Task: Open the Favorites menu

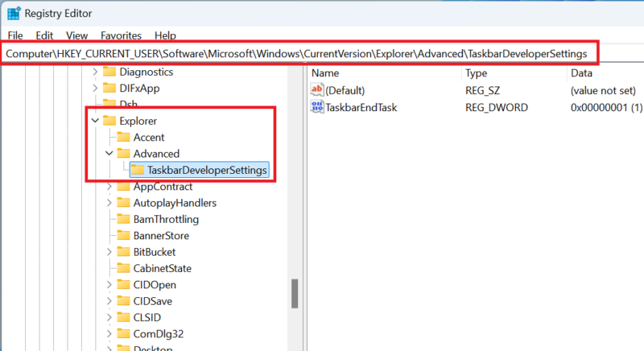Action: [x=121, y=35]
